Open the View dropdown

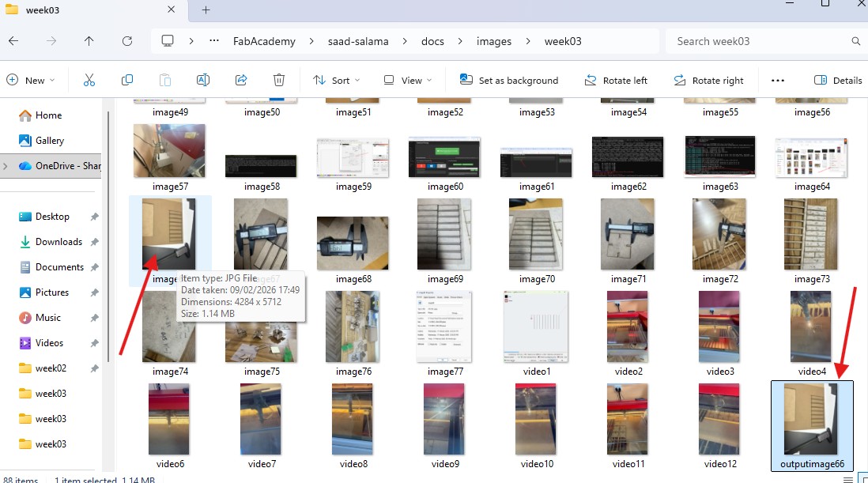tap(407, 80)
